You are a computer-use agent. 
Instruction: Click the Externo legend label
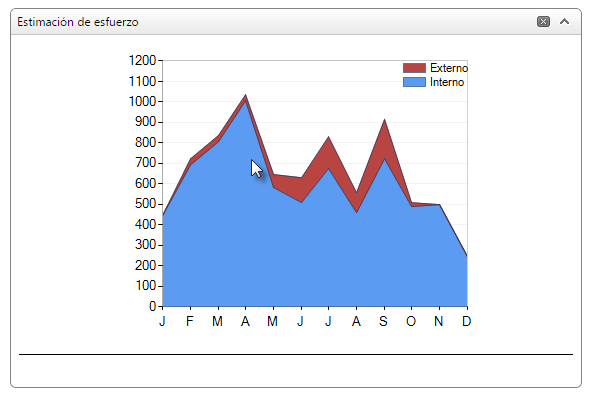(448, 68)
